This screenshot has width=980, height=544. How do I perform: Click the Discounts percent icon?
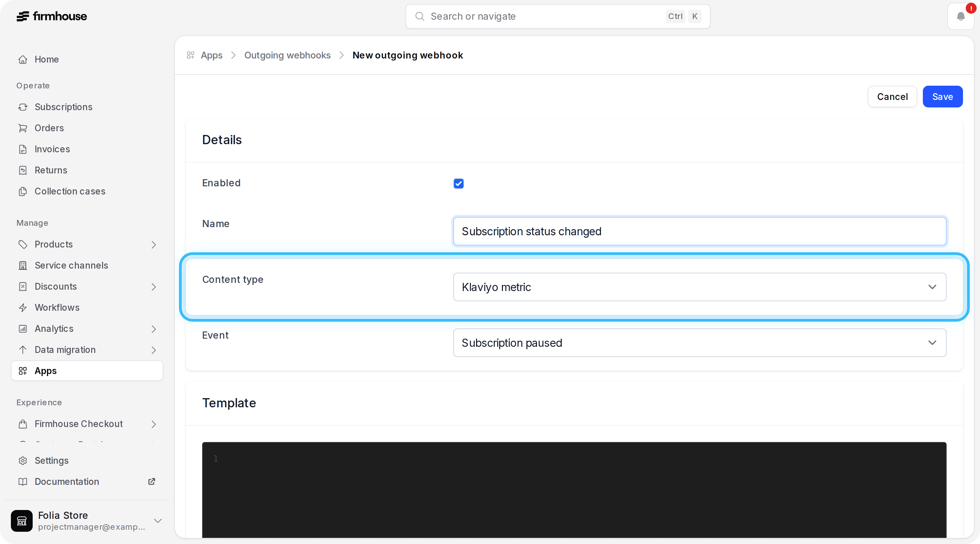click(x=23, y=287)
